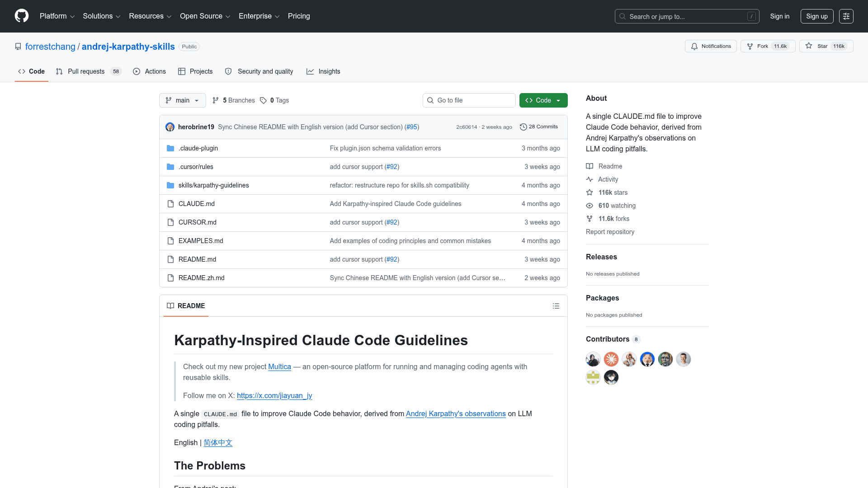Open the forrestchang owner link
868x488 pixels.
tap(50, 47)
